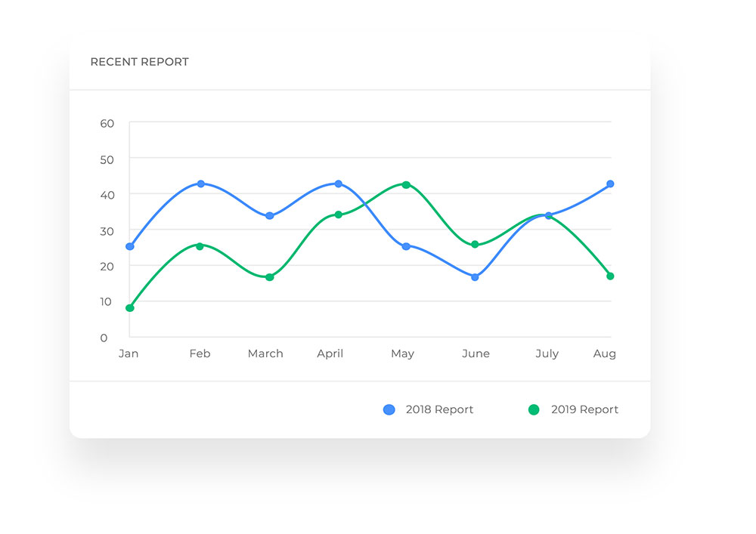Click the '2019 Report' legend label

(584, 409)
